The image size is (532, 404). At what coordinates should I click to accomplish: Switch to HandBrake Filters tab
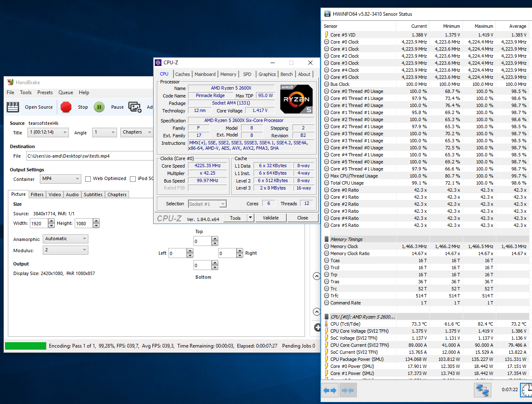pyautogui.click(x=37, y=195)
